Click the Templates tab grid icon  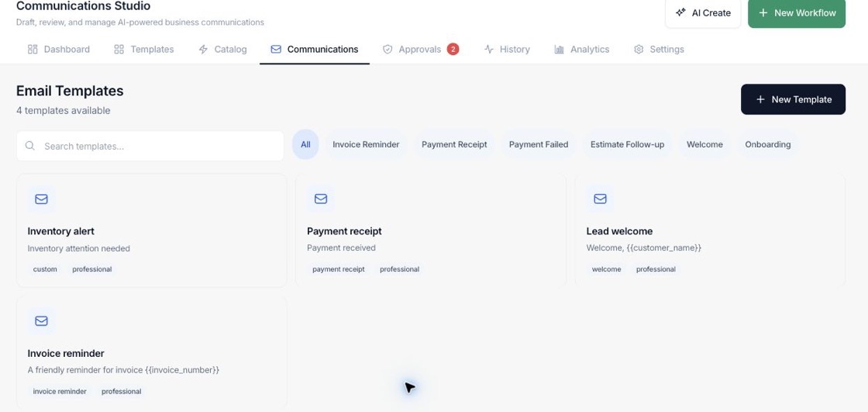coord(119,50)
